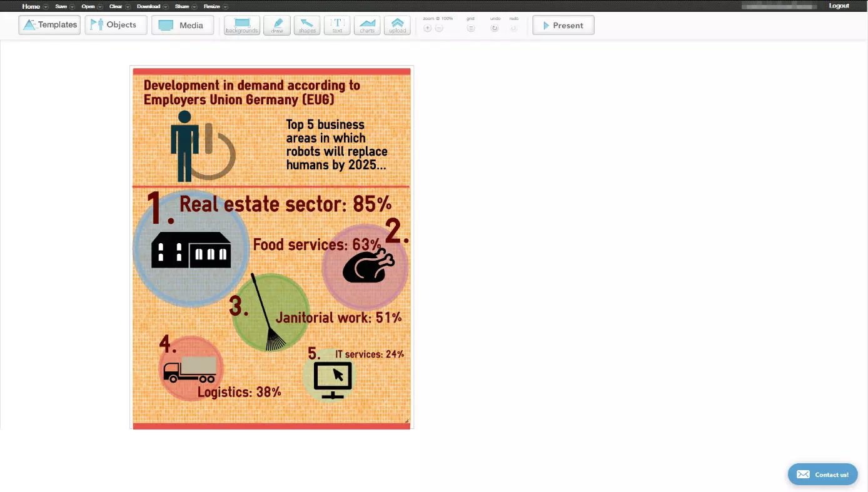868x492 pixels.
Task: Select the large number '1.' text
Action: click(x=160, y=208)
